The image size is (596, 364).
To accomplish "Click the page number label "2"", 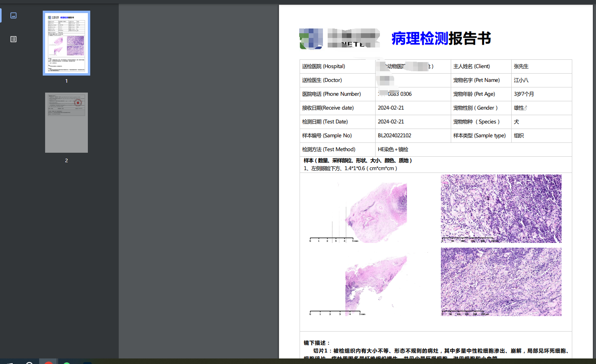I will pos(66,160).
